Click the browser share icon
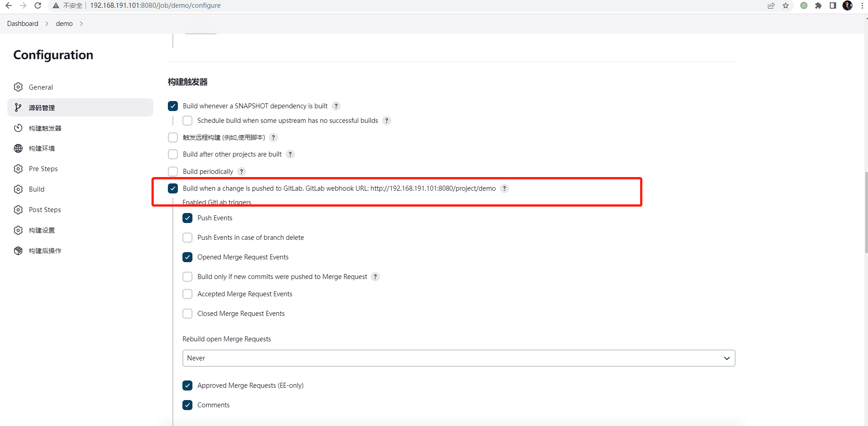 click(x=771, y=5)
